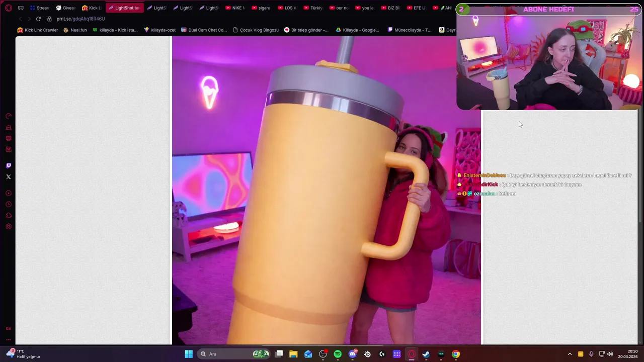The image size is (644, 362).
Task: Open Task View from the taskbar
Action: [x=279, y=354]
